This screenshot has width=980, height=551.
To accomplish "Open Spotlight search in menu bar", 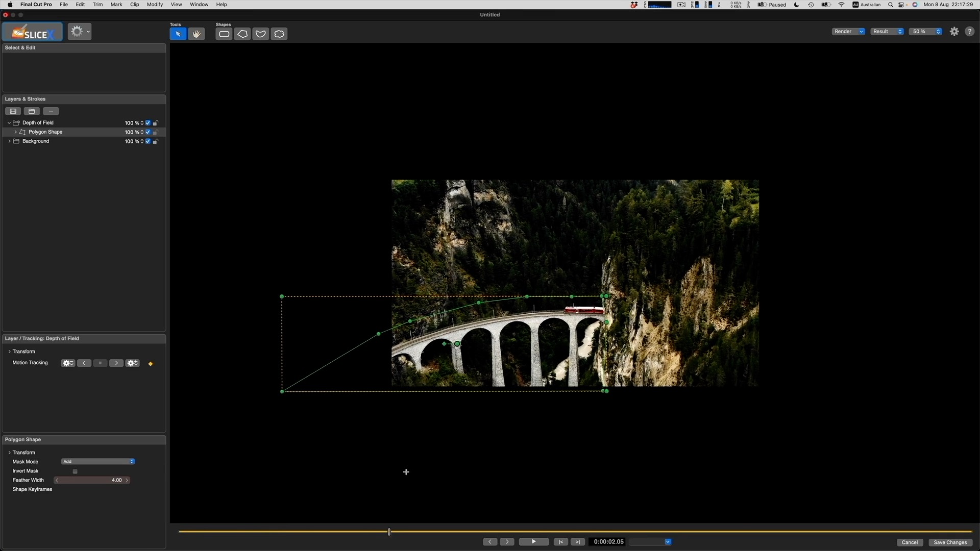I will (x=891, y=5).
